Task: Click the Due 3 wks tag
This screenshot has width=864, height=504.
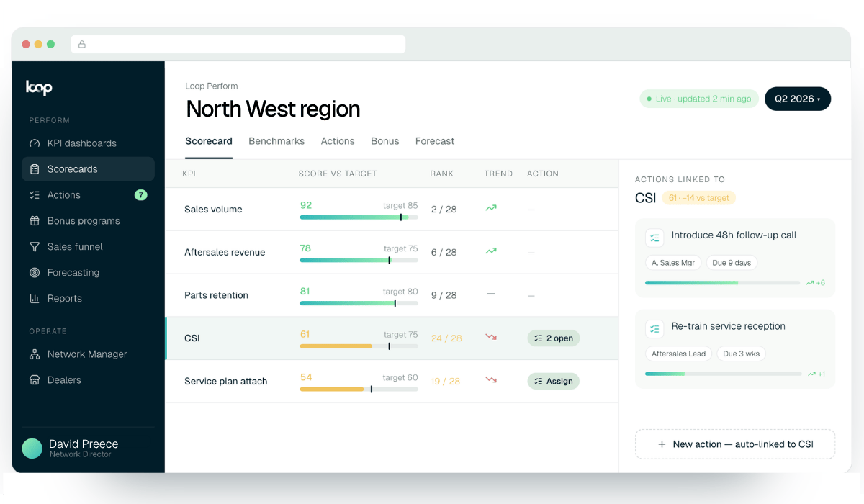Action: click(742, 354)
